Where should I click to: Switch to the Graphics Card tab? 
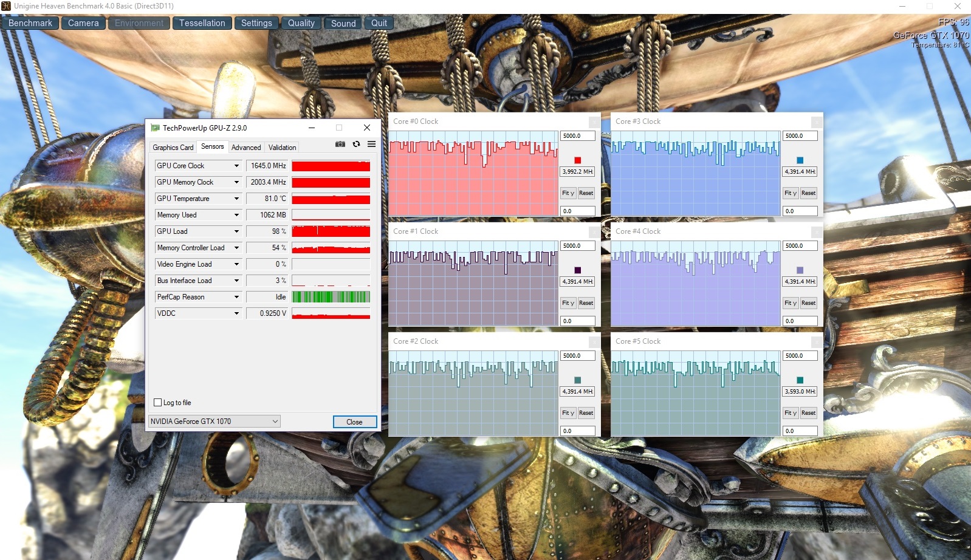coord(173,148)
